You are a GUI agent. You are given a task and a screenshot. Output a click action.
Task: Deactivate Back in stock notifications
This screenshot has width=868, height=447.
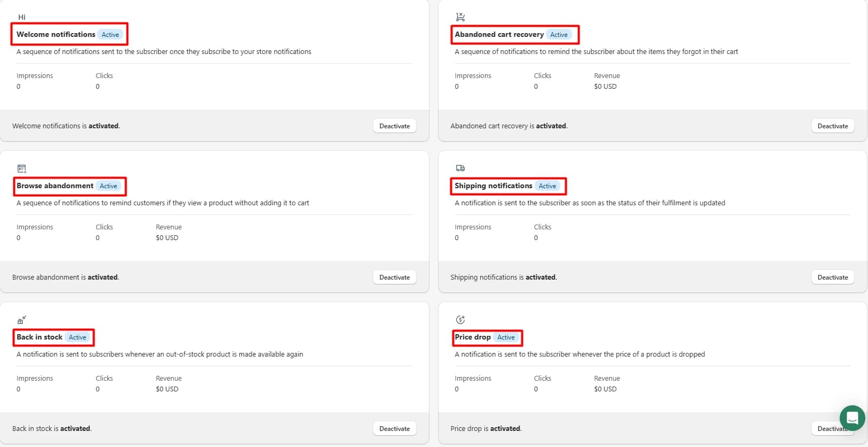(x=395, y=429)
